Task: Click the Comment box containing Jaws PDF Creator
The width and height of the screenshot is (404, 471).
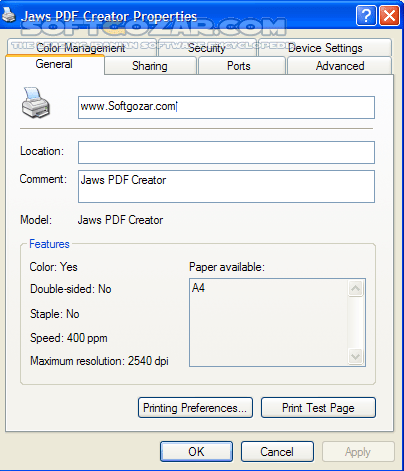Action: 226,186
